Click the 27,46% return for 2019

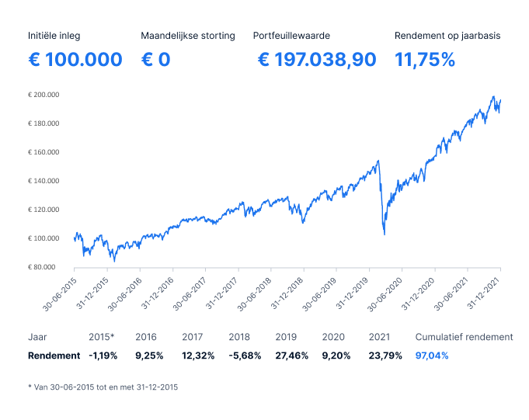pyautogui.click(x=292, y=355)
